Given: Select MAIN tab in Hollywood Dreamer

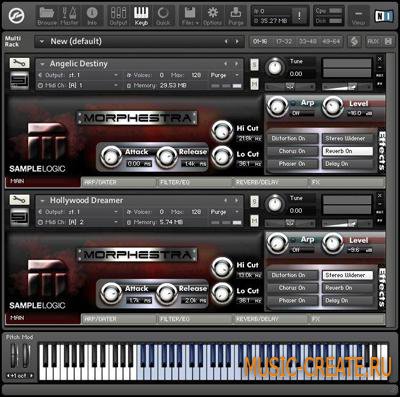Looking at the screenshot, I should (43, 318).
